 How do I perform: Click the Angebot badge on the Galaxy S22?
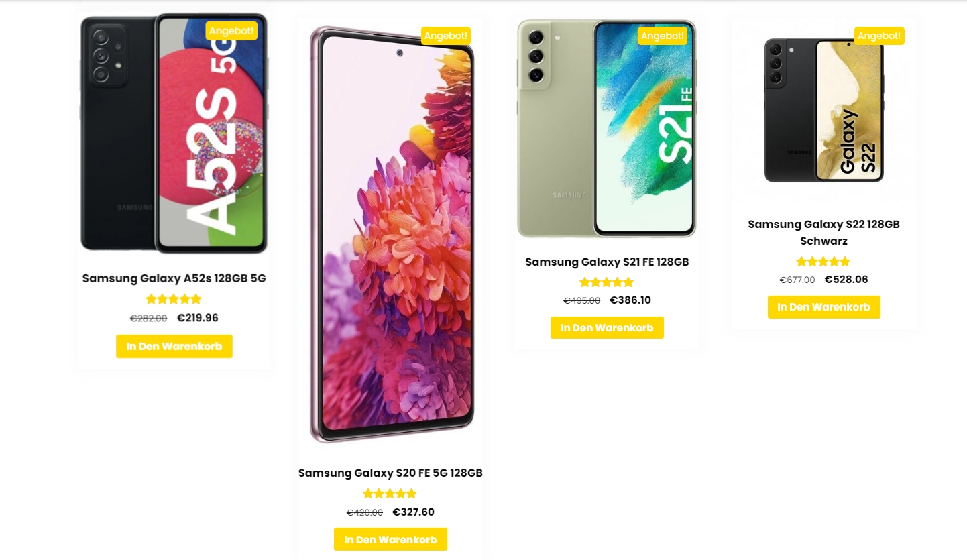[879, 36]
